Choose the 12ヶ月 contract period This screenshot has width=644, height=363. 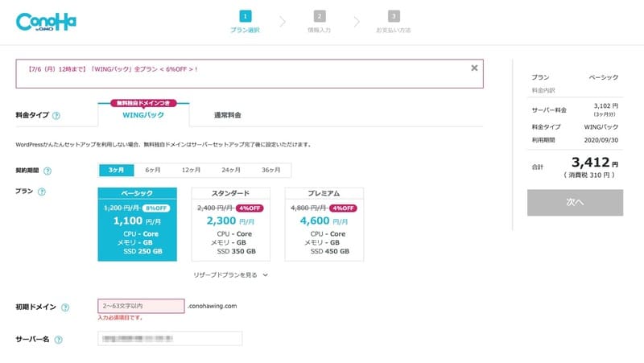tap(191, 170)
